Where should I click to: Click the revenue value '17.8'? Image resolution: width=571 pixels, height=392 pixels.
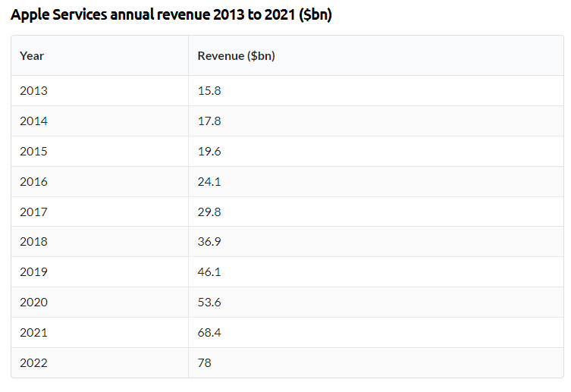[209, 121]
